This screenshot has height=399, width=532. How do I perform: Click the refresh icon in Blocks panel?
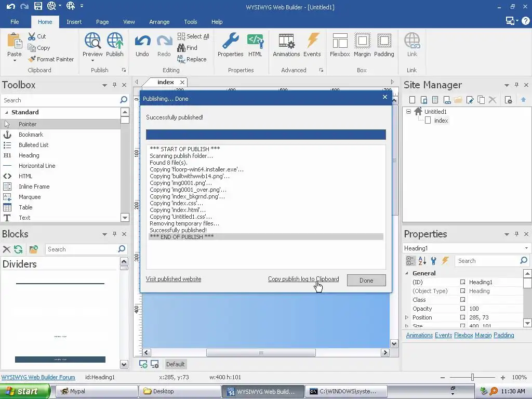point(18,249)
